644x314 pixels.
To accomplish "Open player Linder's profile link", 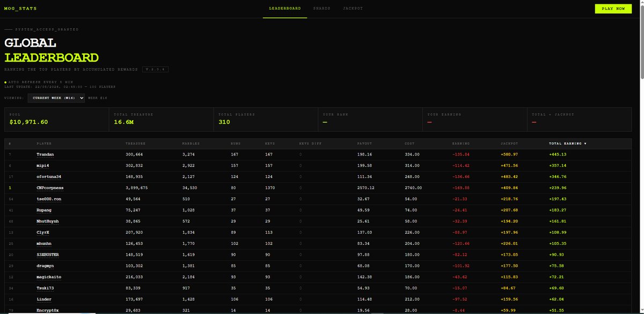I will coord(44,300).
